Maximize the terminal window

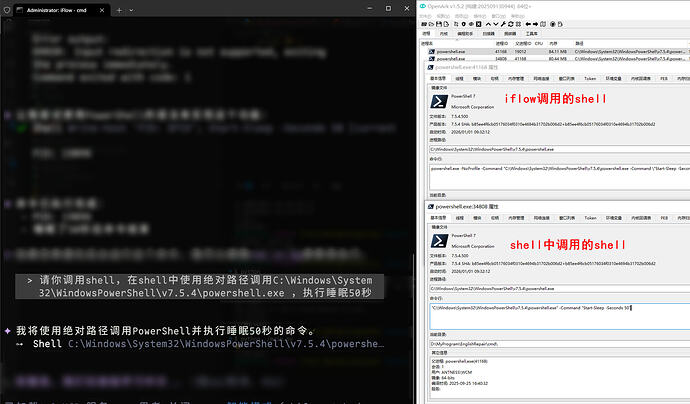(x=388, y=8)
